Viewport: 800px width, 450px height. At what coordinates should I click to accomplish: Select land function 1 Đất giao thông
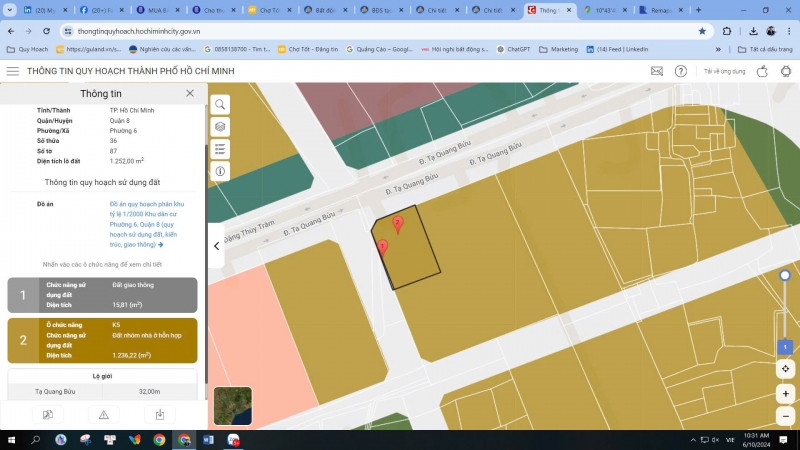(103, 295)
